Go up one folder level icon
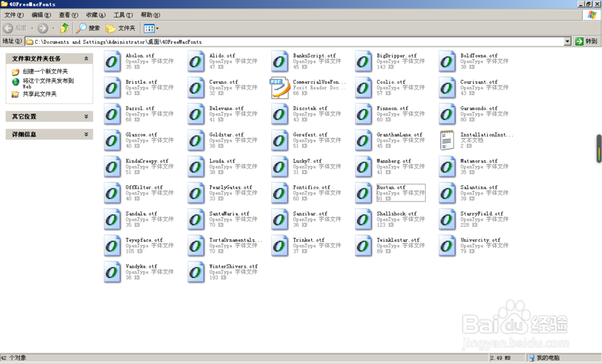The height and width of the screenshot is (364, 602). click(x=64, y=28)
